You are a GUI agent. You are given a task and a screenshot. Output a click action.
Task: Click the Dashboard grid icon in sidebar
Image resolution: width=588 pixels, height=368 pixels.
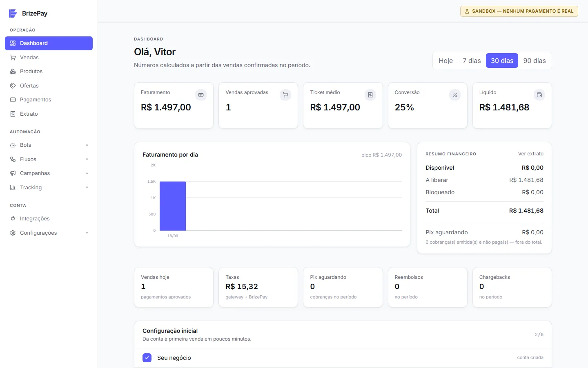click(x=13, y=43)
